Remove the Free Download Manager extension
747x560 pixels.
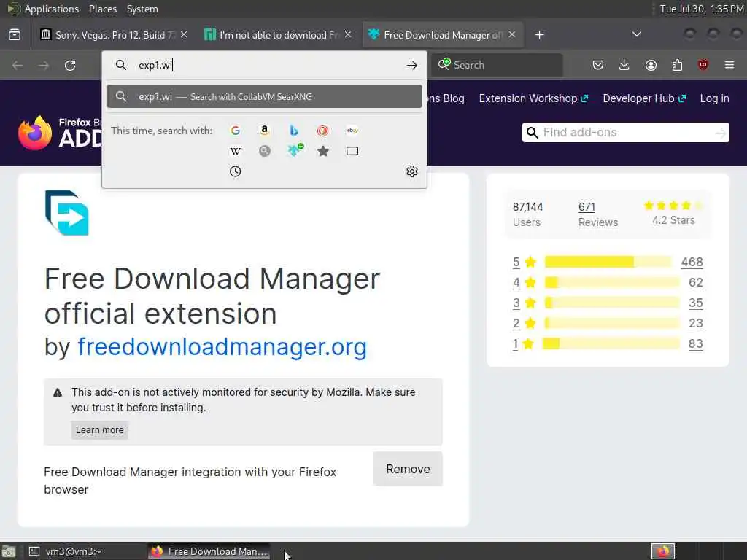coord(408,469)
